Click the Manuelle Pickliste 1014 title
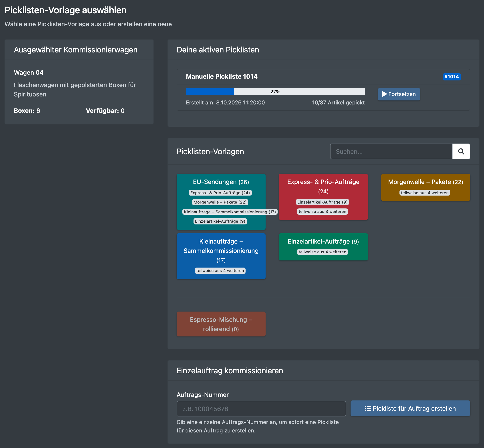The image size is (484, 448). click(x=222, y=77)
